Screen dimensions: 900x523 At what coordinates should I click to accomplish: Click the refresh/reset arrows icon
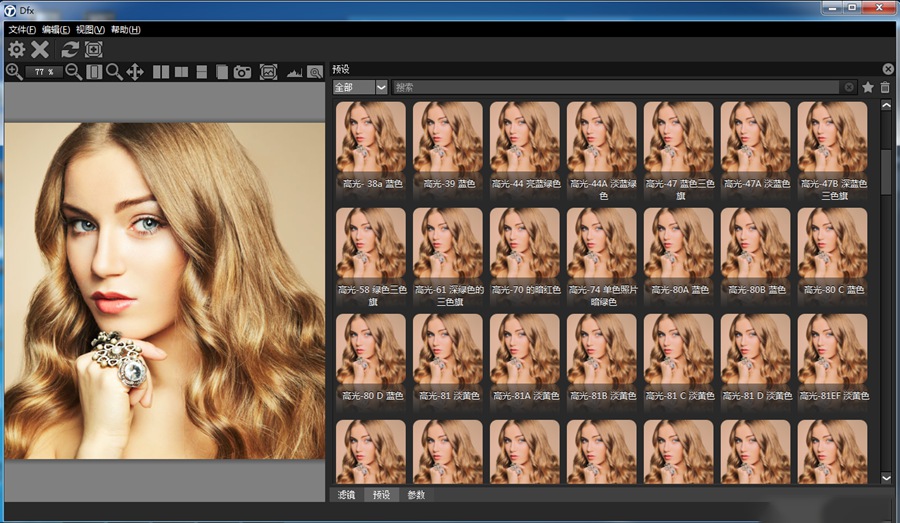(70, 49)
